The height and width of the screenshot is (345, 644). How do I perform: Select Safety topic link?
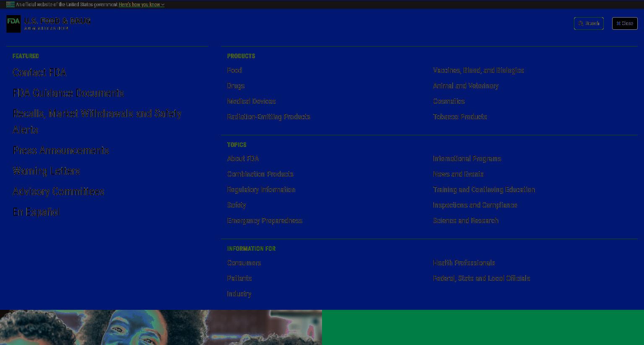pos(236,205)
